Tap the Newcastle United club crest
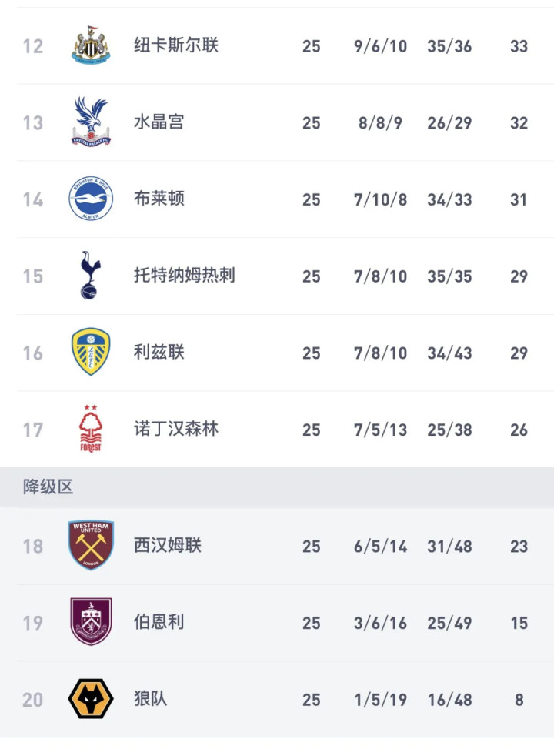Image resolution: width=554 pixels, height=756 pixels. pyautogui.click(x=91, y=45)
